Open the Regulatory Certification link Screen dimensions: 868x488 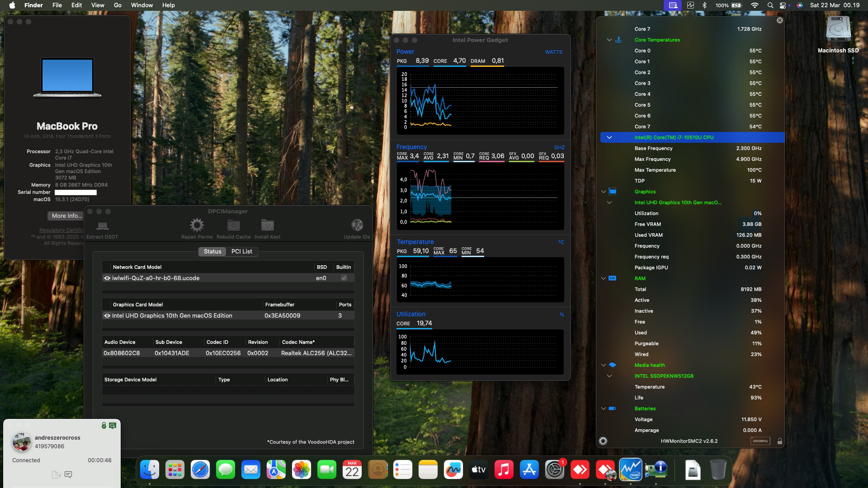point(61,230)
